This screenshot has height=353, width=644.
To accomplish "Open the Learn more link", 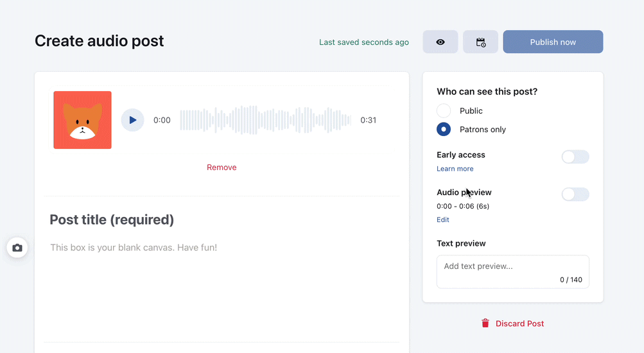I will [x=455, y=169].
